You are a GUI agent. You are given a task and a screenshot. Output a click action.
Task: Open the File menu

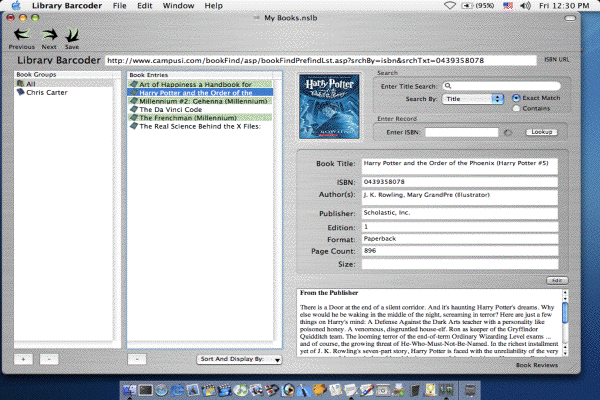(119, 5)
